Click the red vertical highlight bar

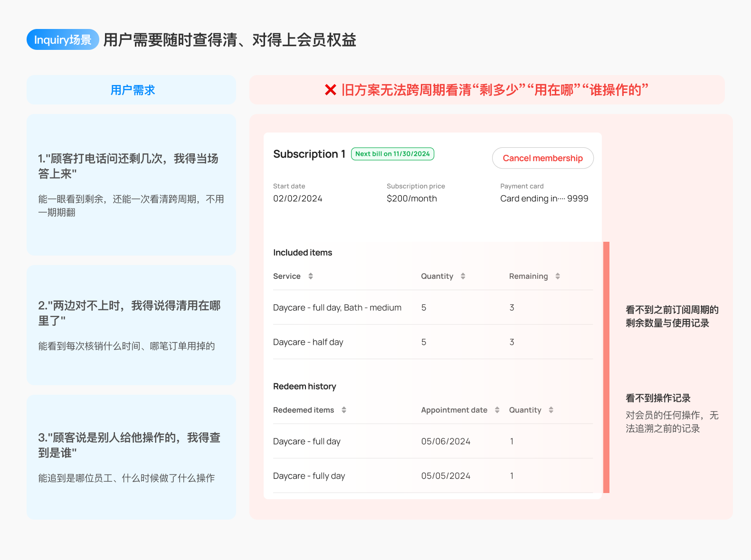(x=606, y=367)
